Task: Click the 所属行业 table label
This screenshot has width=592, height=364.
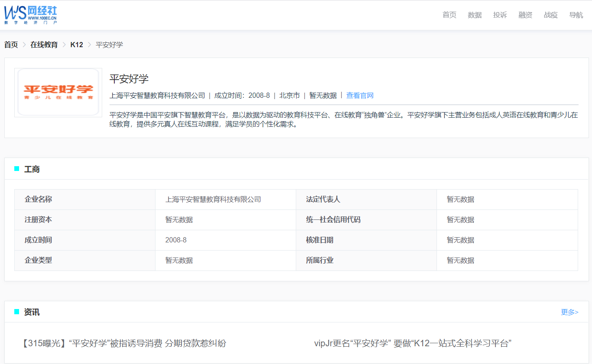Action: click(x=320, y=261)
